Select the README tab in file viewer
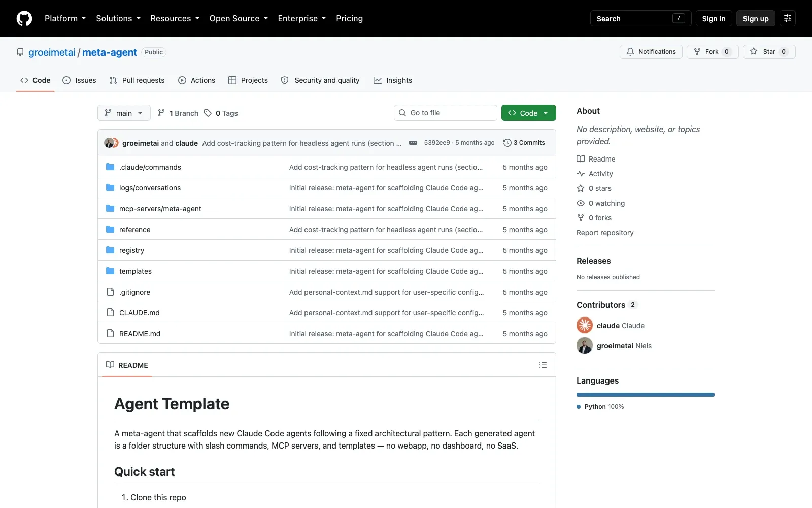812x508 pixels. pos(127,365)
